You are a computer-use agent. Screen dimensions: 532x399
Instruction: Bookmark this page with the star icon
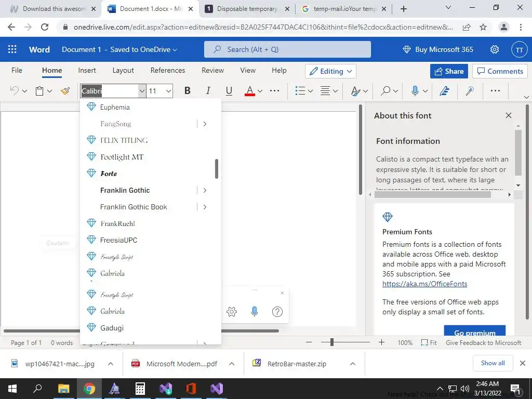[x=483, y=27]
